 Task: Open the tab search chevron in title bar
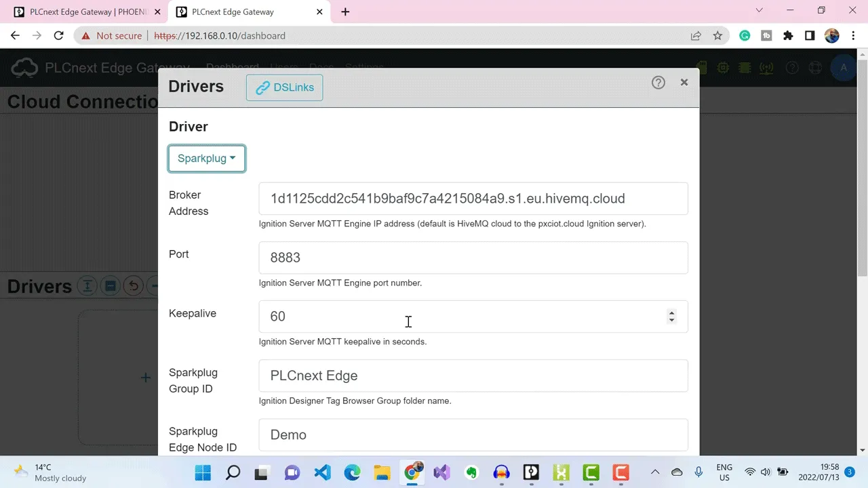pyautogui.click(x=759, y=10)
